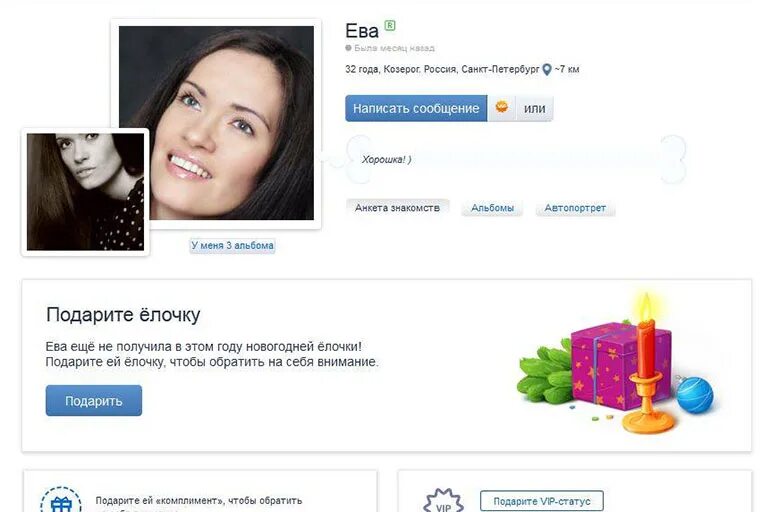This screenshot has height=512, width=770.
Task: Click the location pin icon near Санкт-Петербург
Action: pyautogui.click(x=547, y=70)
